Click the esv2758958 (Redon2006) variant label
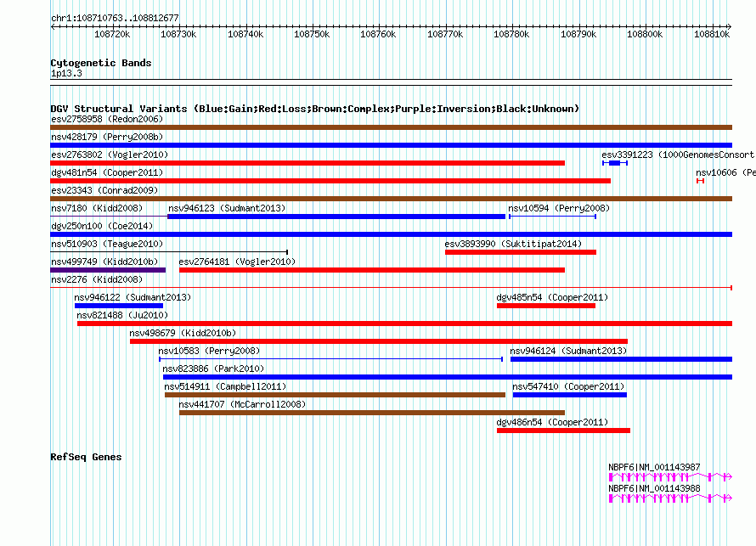The width and height of the screenshot is (756, 546). point(107,119)
